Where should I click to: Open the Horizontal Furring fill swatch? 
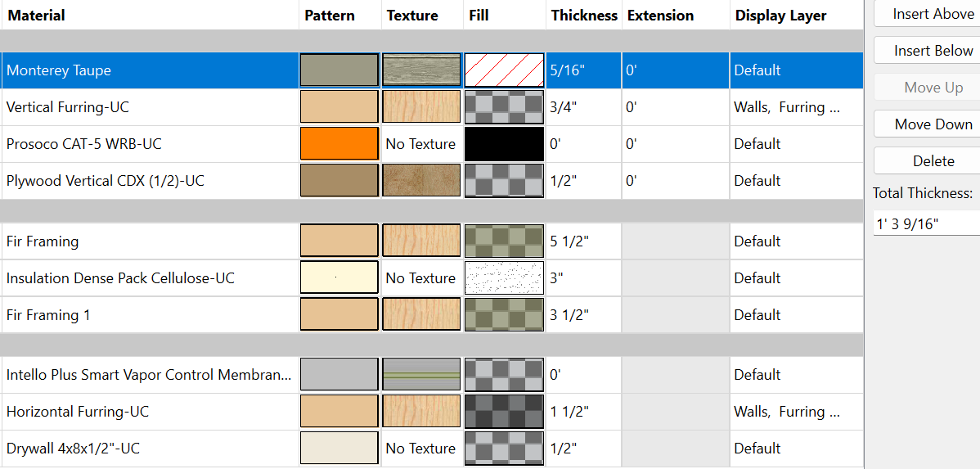tap(504, 412)
